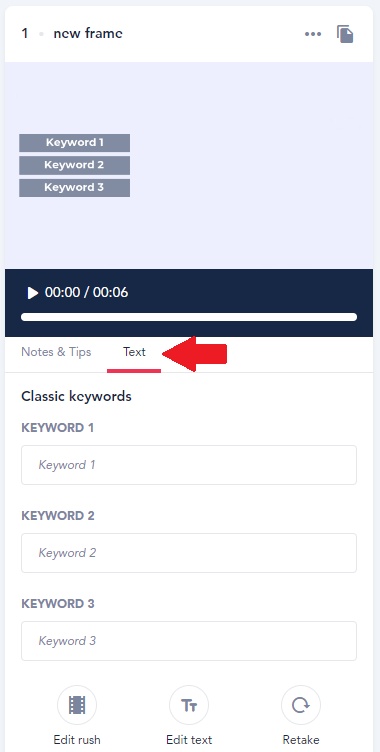Click into the Keyword 1 input field
The width and height of the screenshot is (380, 752).
[189, 465]
